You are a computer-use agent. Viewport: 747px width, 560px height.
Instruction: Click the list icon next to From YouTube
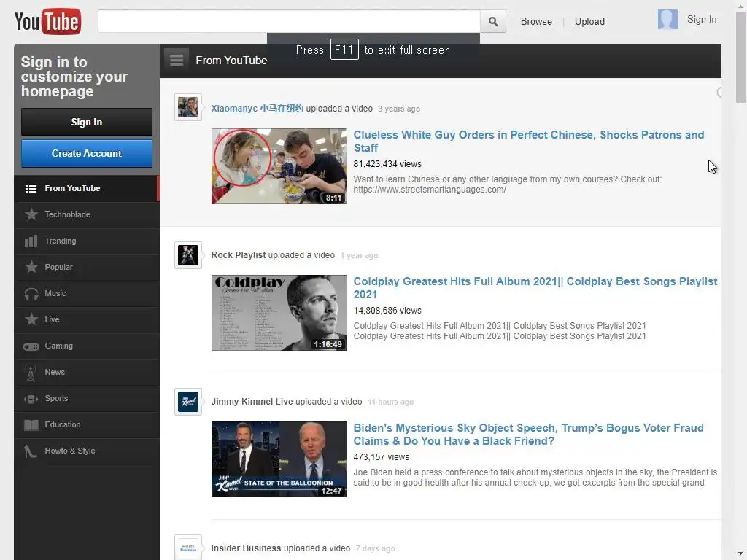point(31,189)
